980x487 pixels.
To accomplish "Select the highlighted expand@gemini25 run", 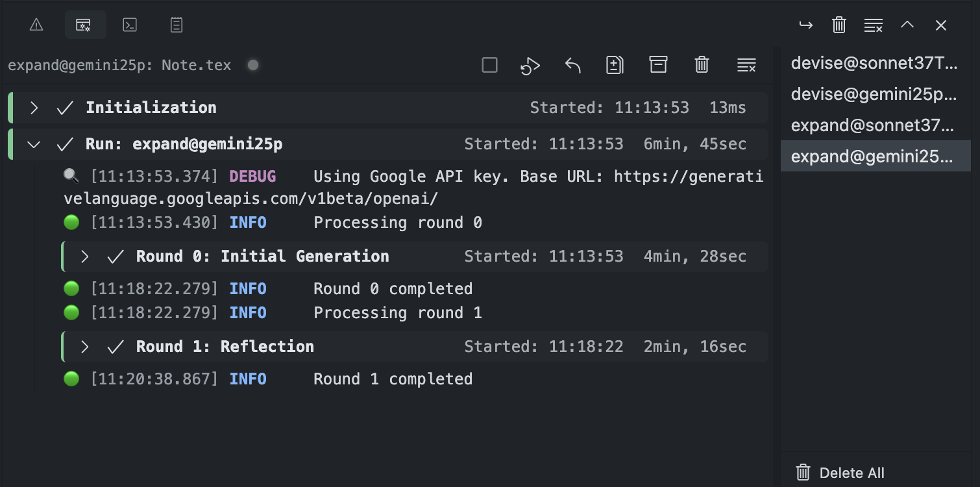I will 875,156.
